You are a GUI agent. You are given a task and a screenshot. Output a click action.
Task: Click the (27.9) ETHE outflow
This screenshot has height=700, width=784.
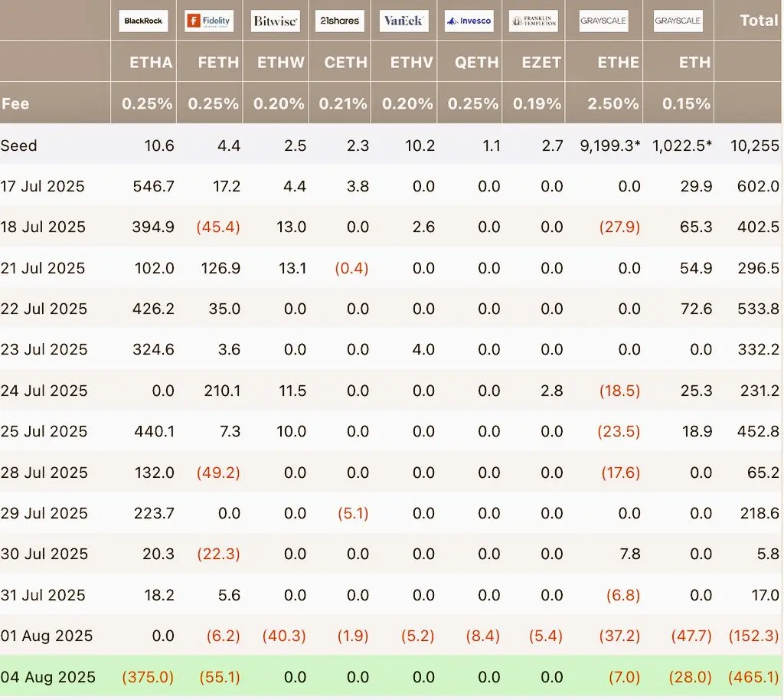tap(619, 227)
